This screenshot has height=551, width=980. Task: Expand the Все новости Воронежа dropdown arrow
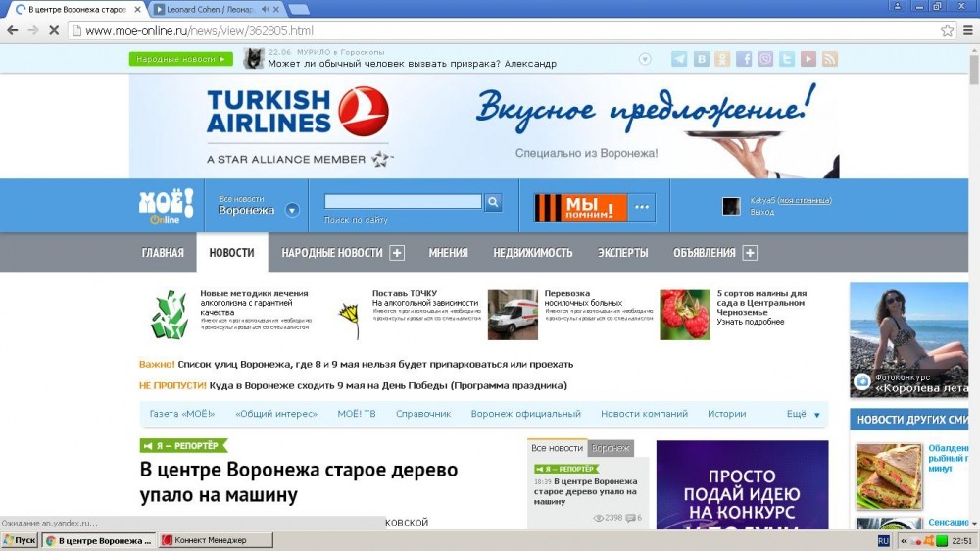click(292, 210)
